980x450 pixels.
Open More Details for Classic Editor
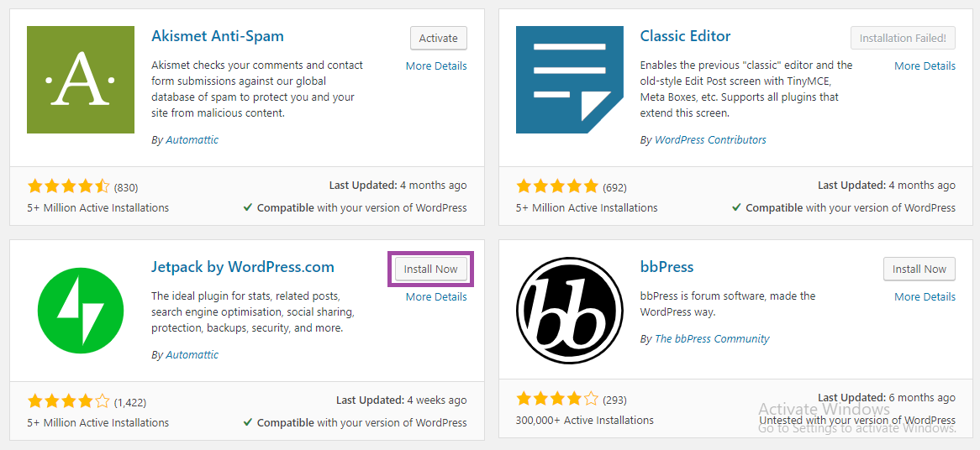coord(925,65)
